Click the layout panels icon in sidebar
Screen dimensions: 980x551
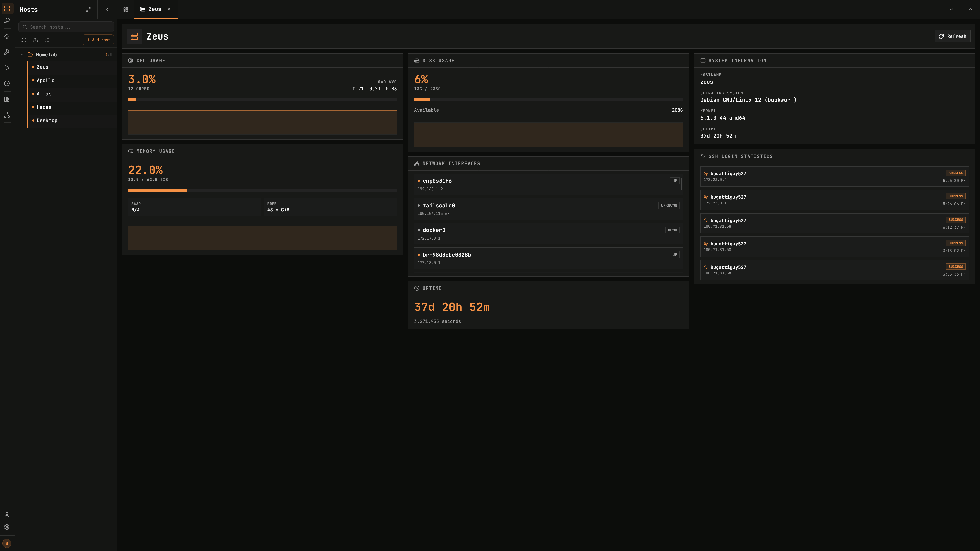[7, 100]
